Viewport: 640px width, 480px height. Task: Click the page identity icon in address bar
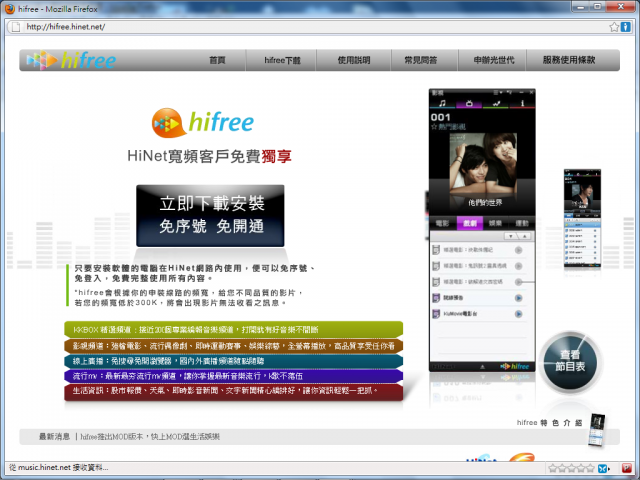(16, 27)
